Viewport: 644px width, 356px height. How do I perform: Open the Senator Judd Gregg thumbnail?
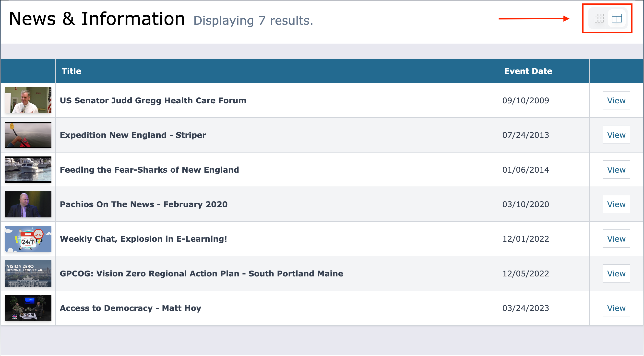(x=28, y=100)
